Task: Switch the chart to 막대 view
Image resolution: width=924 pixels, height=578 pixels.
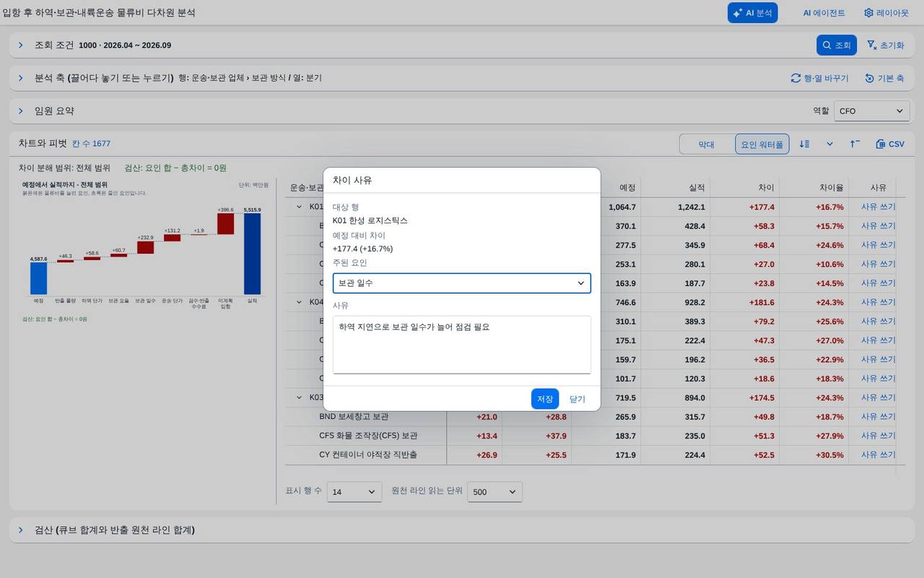Action: click(x=707, y=144)
